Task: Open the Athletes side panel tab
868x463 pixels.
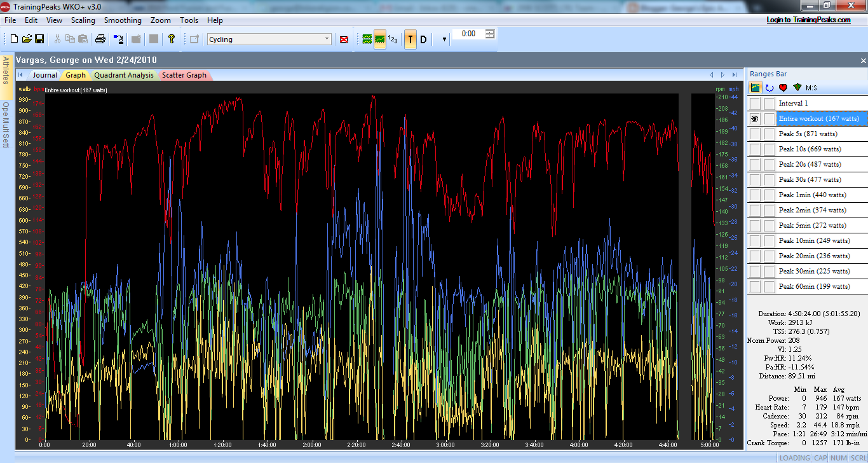Action: [x=6, y=71]
